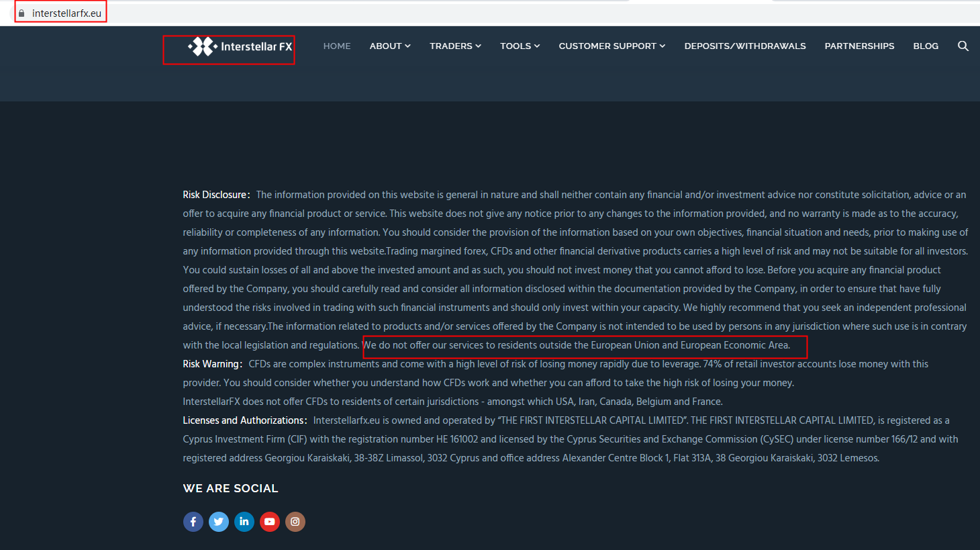The image size is (980, 550).
Task: Click the Interstellar FX logo
Action: point(240,46)
